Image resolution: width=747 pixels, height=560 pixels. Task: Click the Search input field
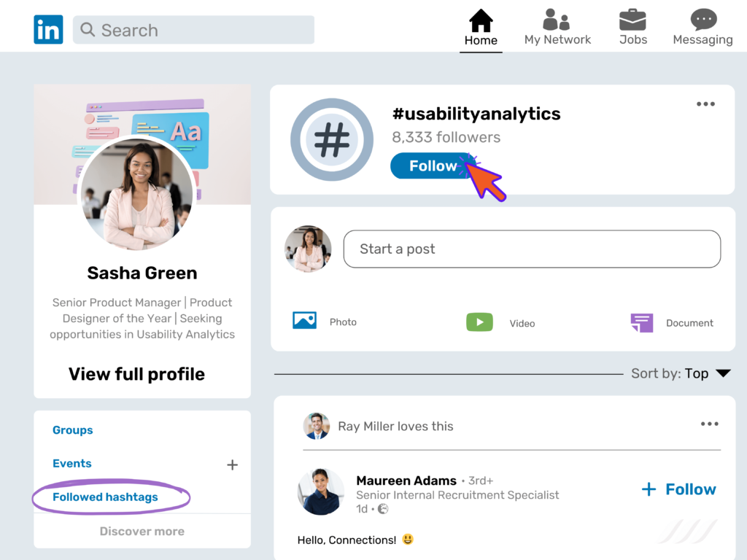tap(193, 30)
